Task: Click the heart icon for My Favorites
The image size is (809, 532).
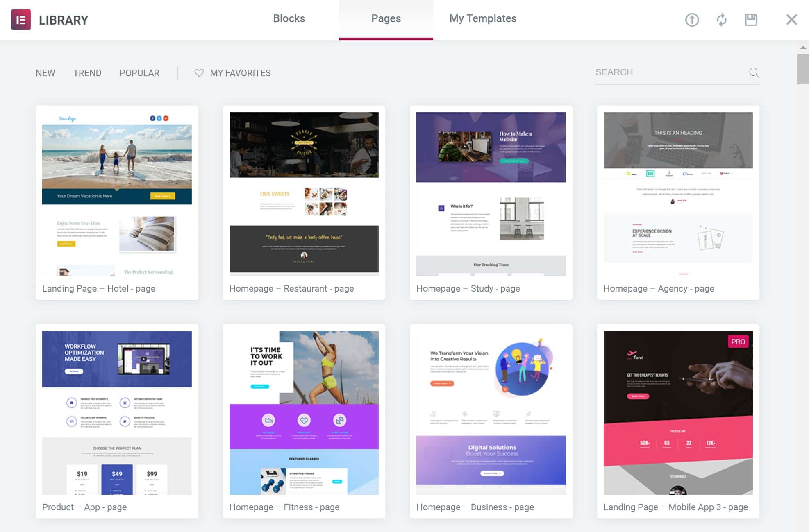Action: 199,73
